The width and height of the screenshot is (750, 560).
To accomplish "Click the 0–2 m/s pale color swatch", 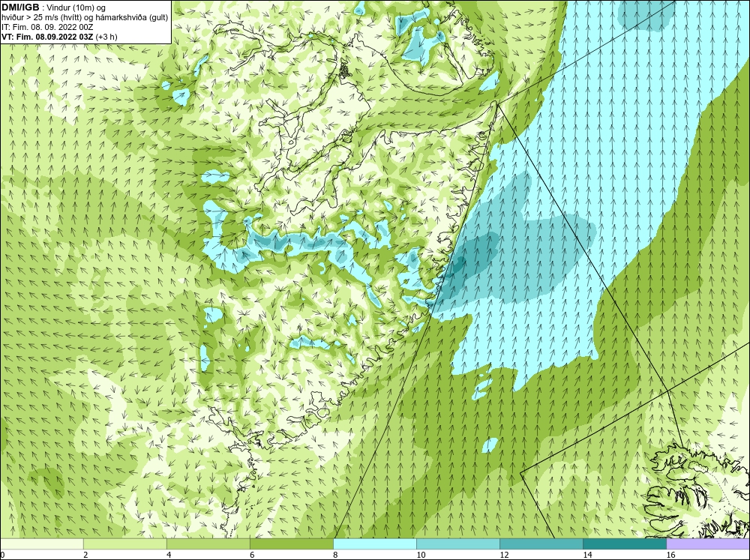I will pos(41,544).
